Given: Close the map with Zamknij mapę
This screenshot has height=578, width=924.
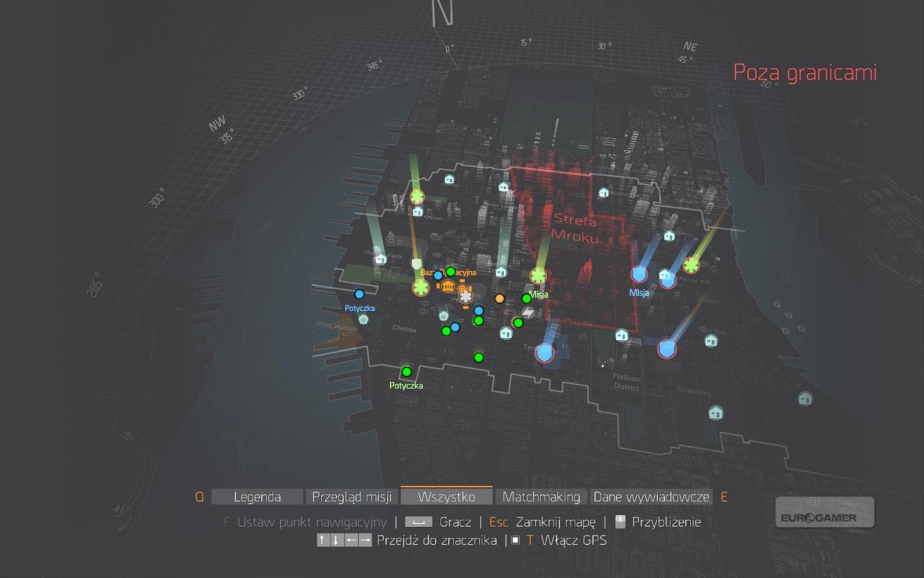Looking at the screenshot, I should (556, 522).
